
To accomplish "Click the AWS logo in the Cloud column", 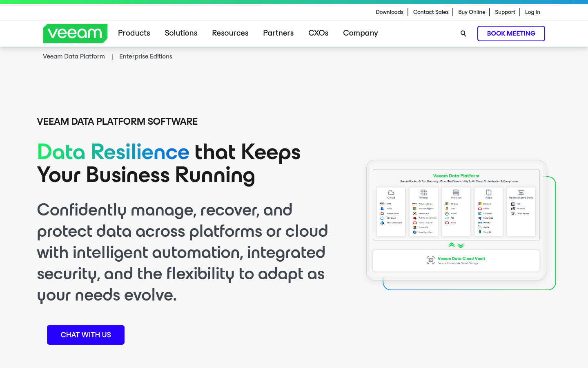I will tap(382, 204).
